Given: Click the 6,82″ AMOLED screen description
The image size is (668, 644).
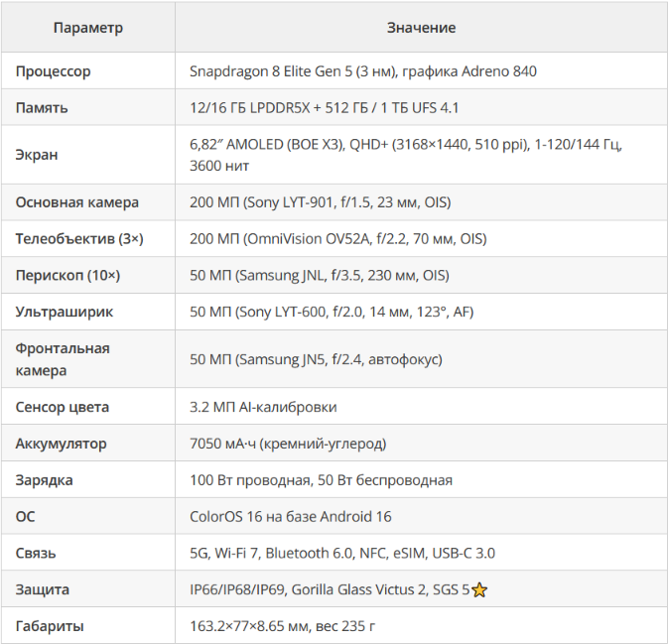Looking at the screenshot, I should click(x=406, y=155).
